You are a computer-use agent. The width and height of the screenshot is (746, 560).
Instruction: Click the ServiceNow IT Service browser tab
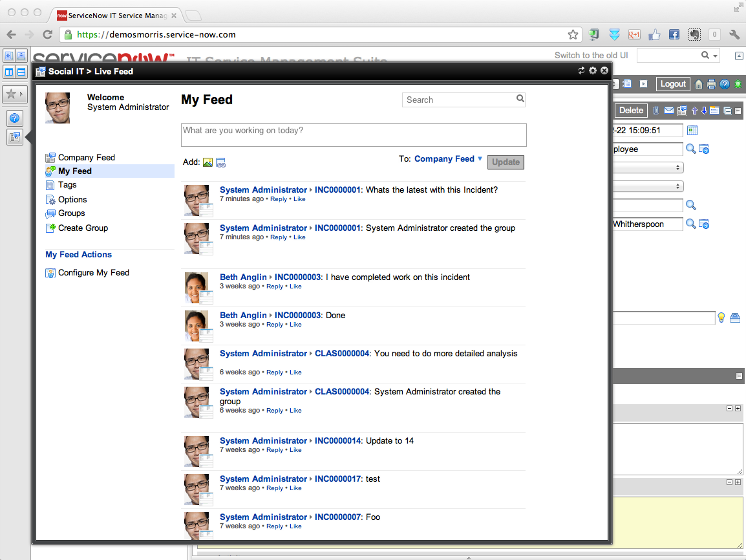116,16
